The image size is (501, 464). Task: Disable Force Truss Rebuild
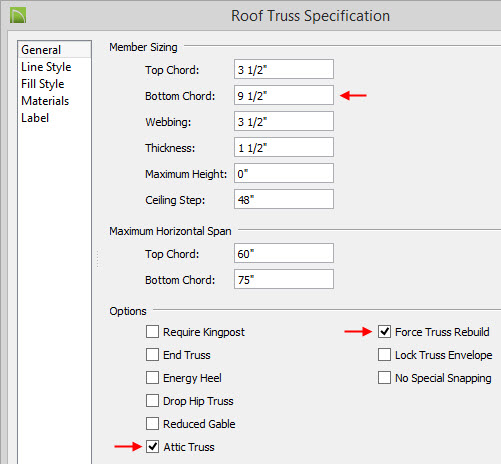click(x=384, y=332)
